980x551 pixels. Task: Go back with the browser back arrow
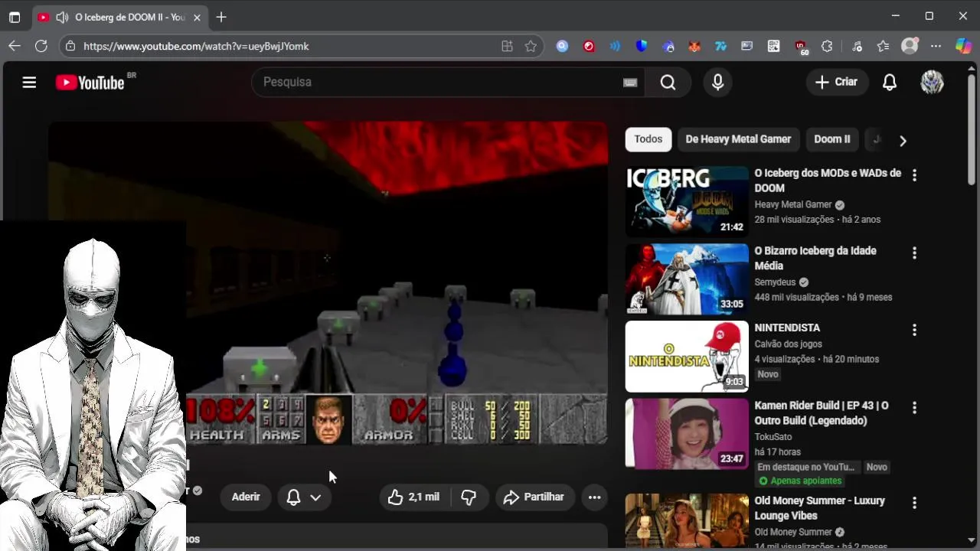coord(15,46)
